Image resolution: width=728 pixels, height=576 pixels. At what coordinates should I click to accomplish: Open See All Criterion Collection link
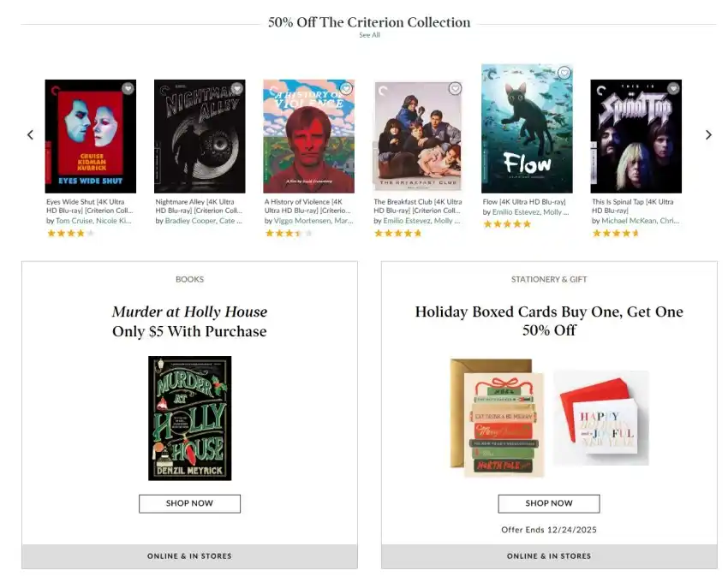coord(369,35)
